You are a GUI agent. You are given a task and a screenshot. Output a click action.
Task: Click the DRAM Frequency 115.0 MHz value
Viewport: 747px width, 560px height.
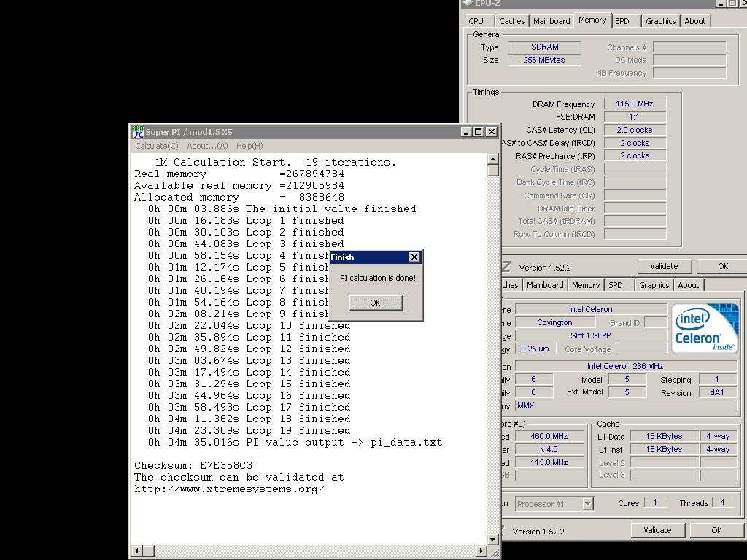pyautogui.click(x=635, y=104)
